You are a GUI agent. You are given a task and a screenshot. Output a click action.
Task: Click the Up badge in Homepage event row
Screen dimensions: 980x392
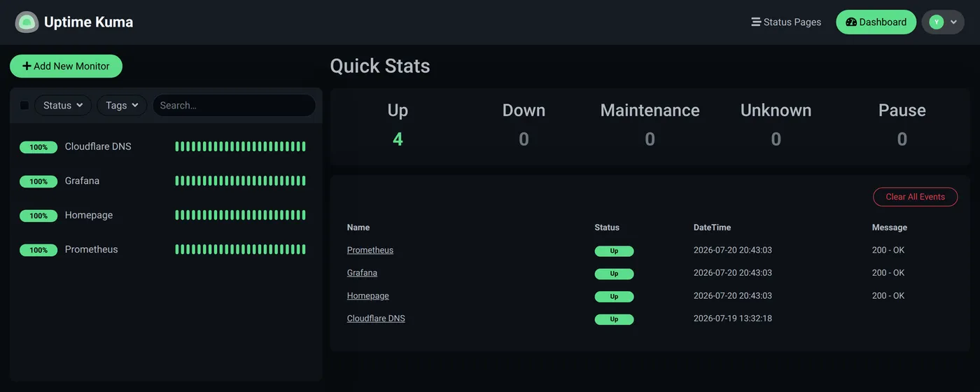pos(614,296)
